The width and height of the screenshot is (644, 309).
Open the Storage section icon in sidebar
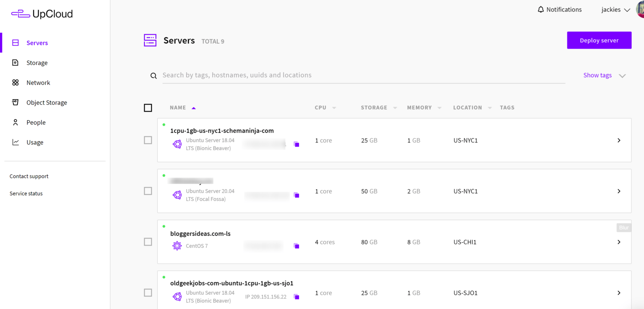click(16, 63)
